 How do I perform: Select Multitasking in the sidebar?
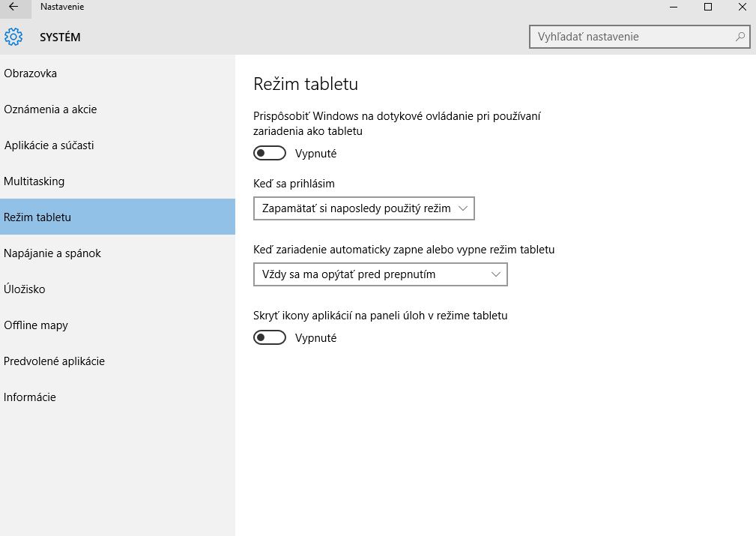point(118,181)
